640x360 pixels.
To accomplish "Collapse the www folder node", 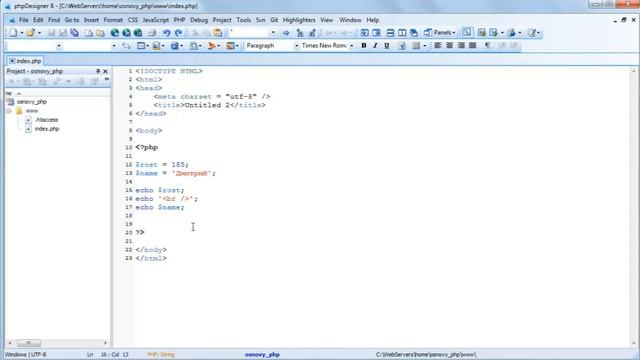I will (9, 111).
